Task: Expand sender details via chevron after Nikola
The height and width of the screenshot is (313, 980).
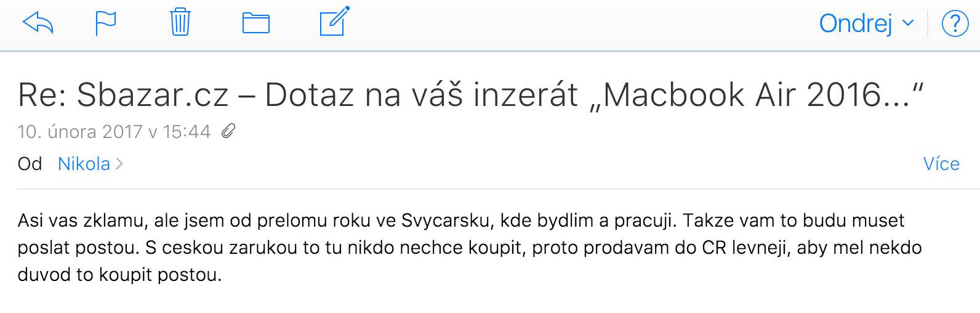Action: click(119, 164)
